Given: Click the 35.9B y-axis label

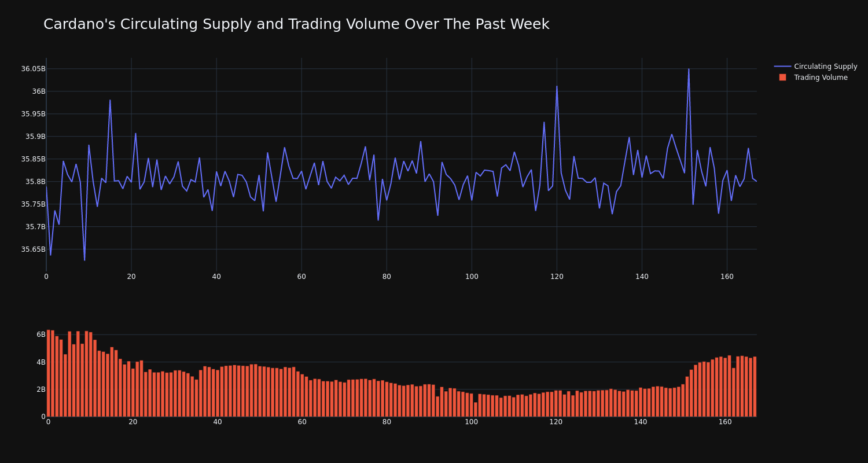Looking at the screenshot, I should point(35,137).
